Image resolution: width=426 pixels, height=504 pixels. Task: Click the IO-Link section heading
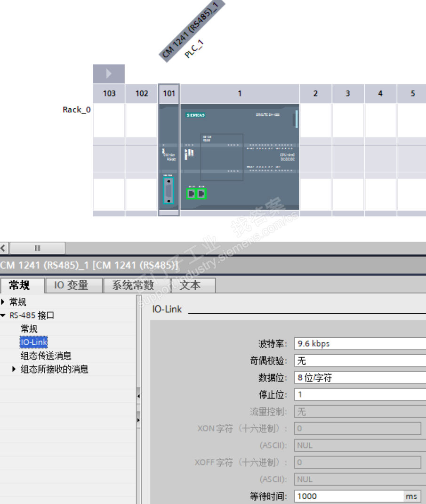coord(167,309)
